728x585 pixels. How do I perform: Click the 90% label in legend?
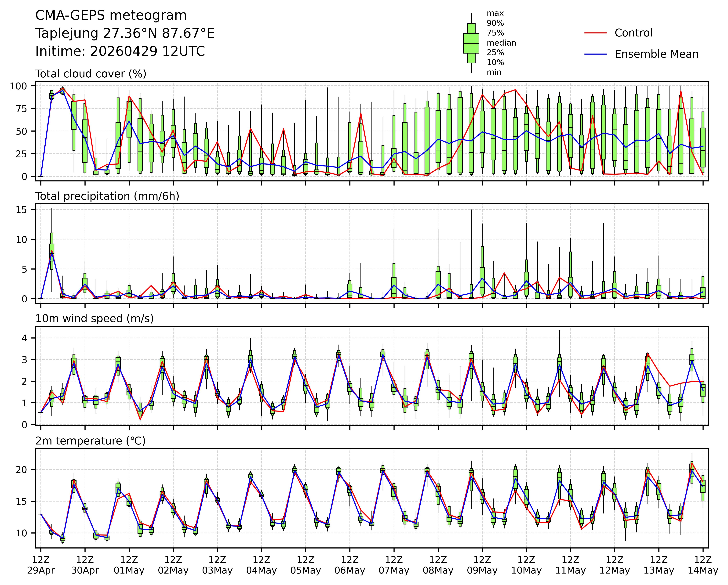pos(495,23)
